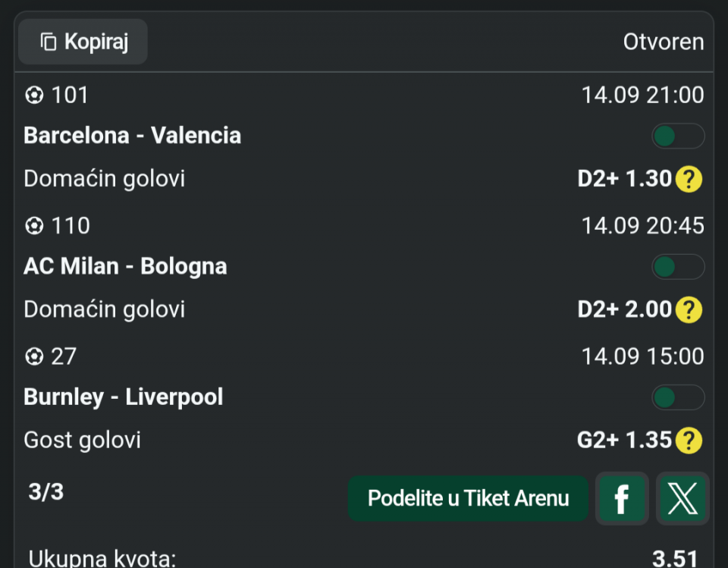Open help icon for Barcelona D2+ 1.30
Viewport: 728px width, 568px height.
pos(689,179)
